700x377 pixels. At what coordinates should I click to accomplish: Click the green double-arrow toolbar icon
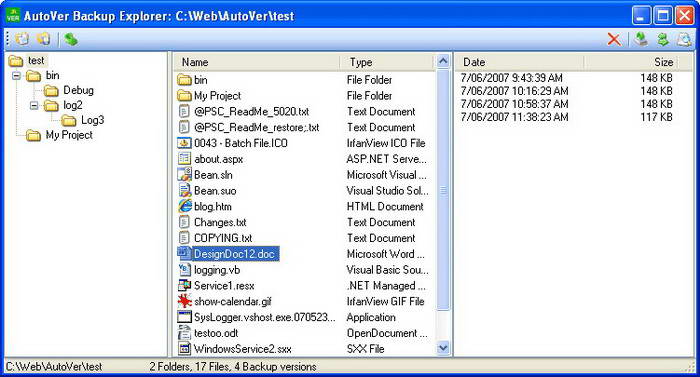(663, 39)
